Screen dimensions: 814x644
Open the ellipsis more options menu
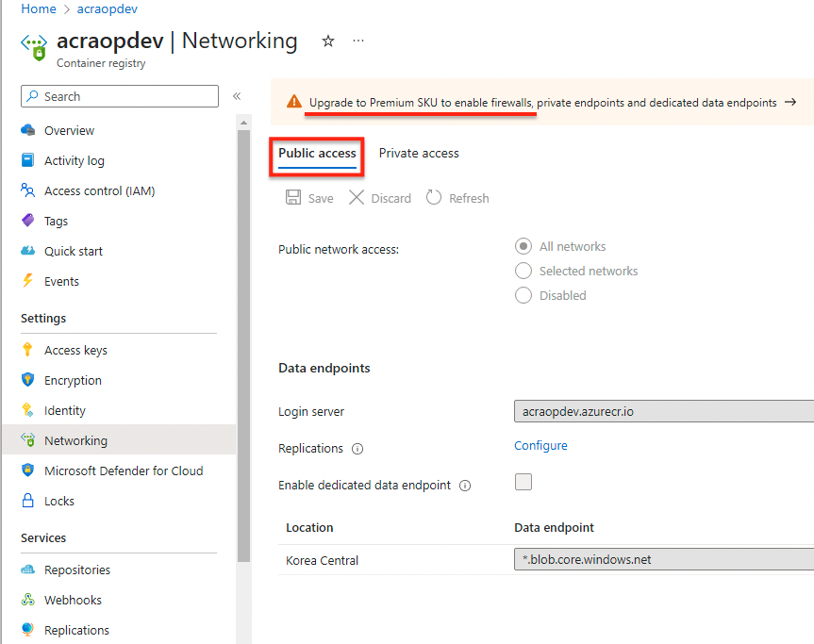point(358,41)
